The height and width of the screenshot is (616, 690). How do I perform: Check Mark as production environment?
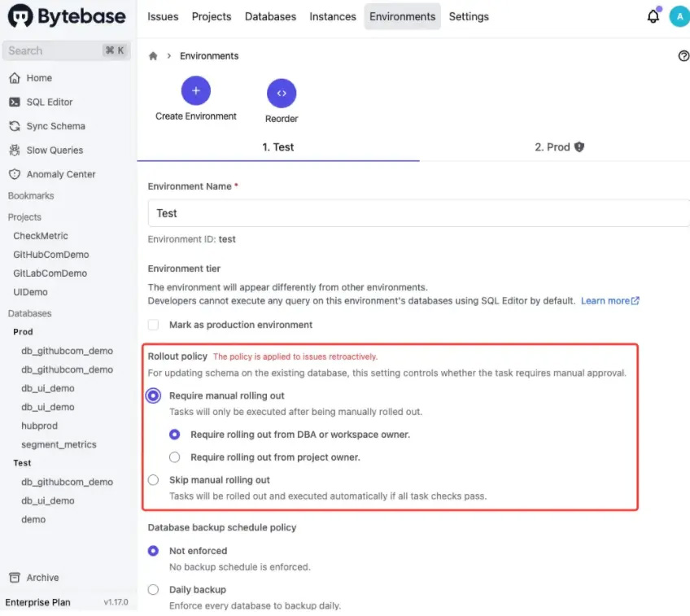tap(154, 325)
